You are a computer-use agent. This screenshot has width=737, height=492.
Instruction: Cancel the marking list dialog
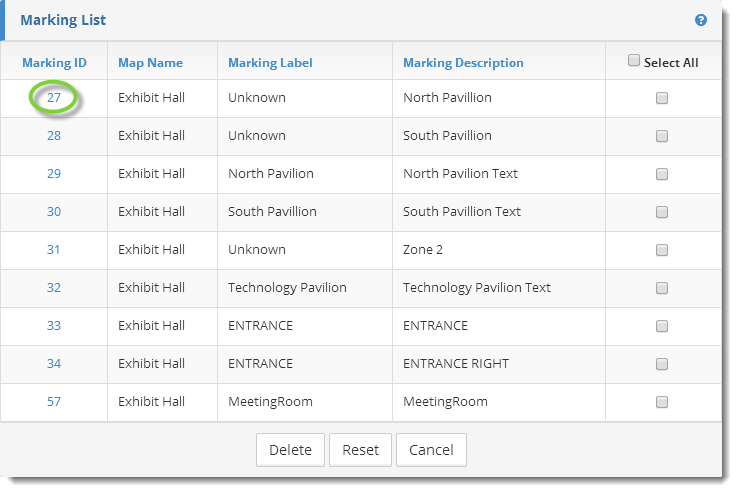click(431, 450)
